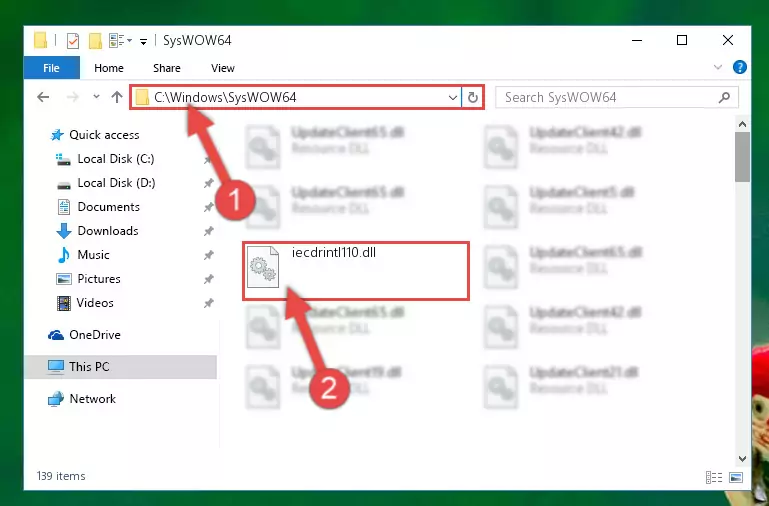Switch to the Share ribbon tab

167,68
